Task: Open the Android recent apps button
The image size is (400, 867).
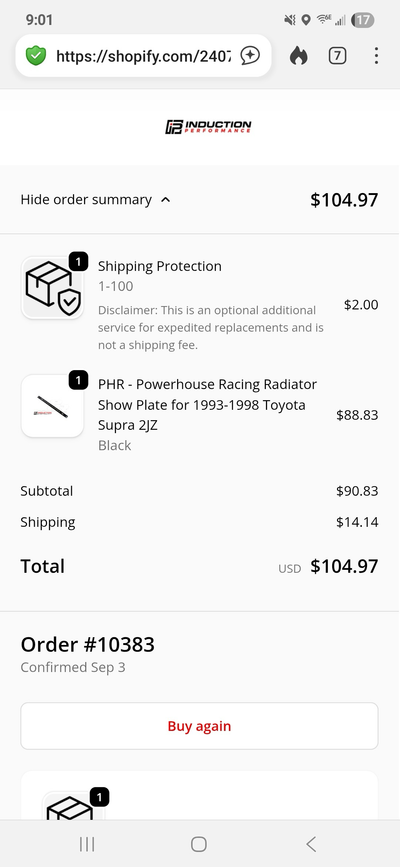Action: click(87, 844)
